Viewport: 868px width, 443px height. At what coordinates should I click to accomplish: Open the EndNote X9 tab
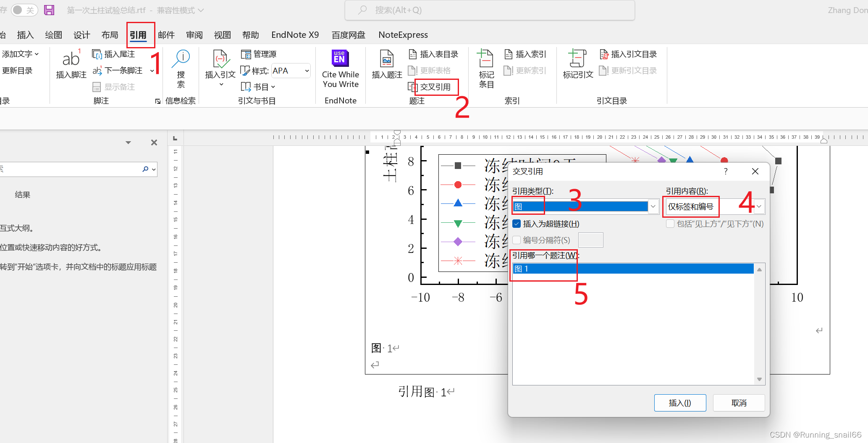[x=295, y=35]
